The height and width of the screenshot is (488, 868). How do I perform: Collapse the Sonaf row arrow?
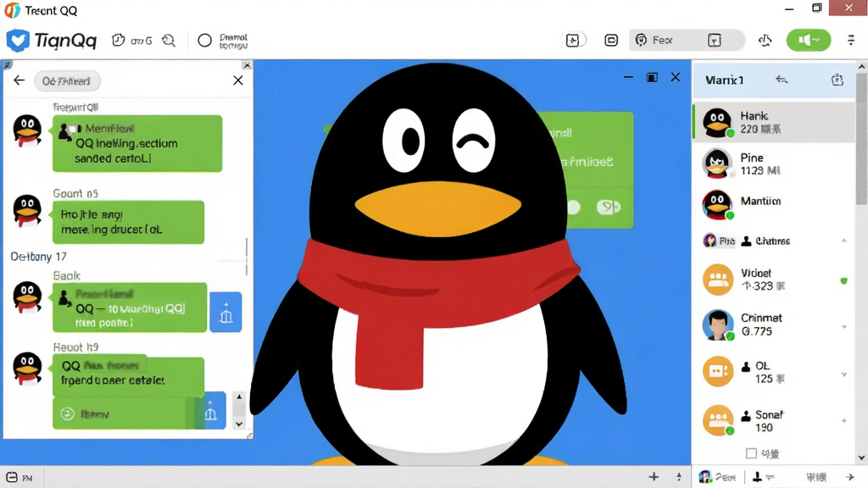click(844, 420)
